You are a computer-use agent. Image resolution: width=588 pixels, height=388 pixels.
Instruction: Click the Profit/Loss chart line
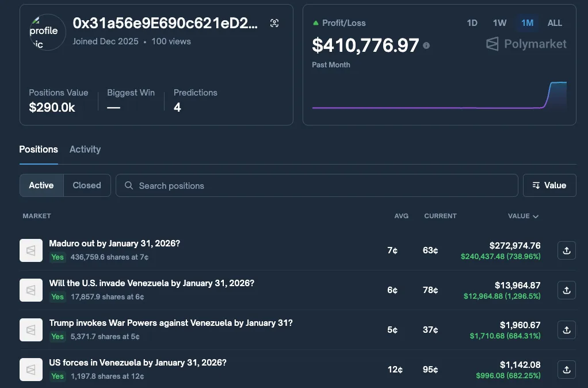point(432,106)
